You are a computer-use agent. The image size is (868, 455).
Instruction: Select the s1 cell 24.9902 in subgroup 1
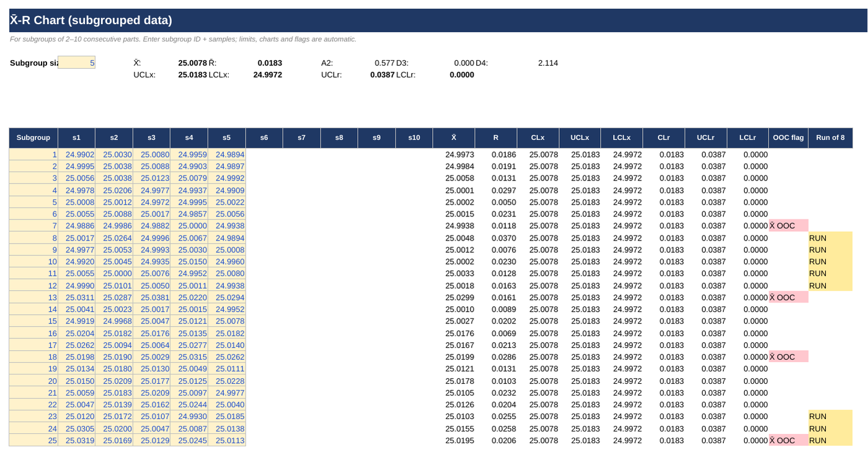pos(76,154)
